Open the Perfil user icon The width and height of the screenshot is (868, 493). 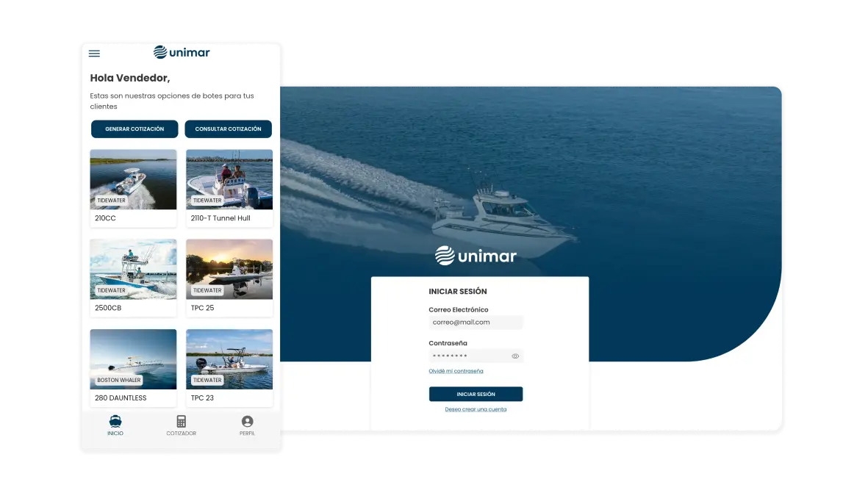point(247,422)
